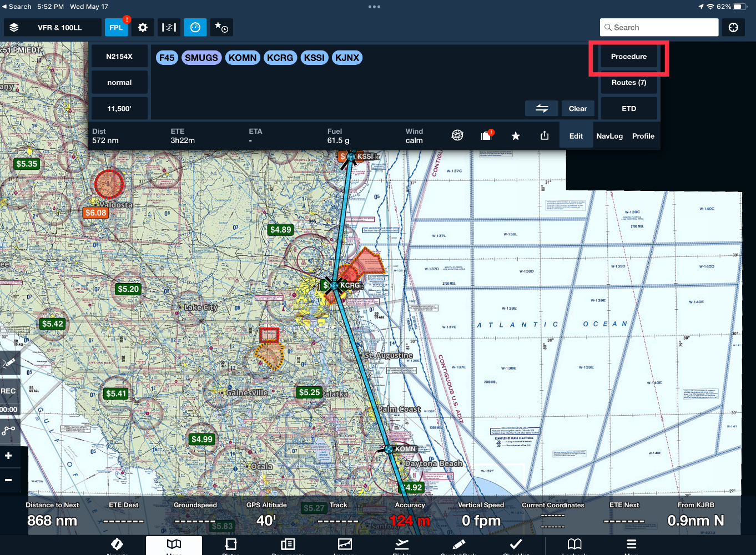Tap the $4.99 fuel price marker
The width and height of the screenshot is (756, 555).
pyautogui.click(x=201, y=439)
